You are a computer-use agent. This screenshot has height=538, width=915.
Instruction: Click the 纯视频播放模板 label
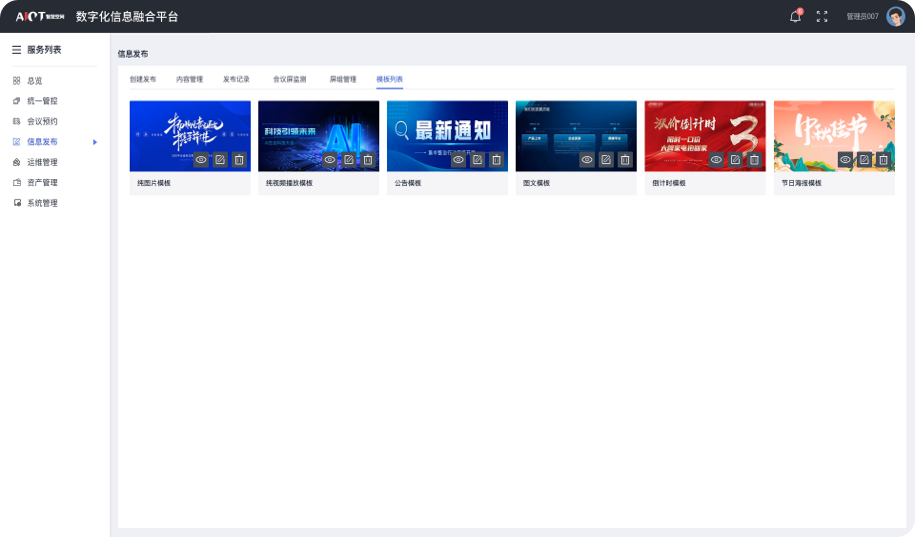click(x=289, y=183)
